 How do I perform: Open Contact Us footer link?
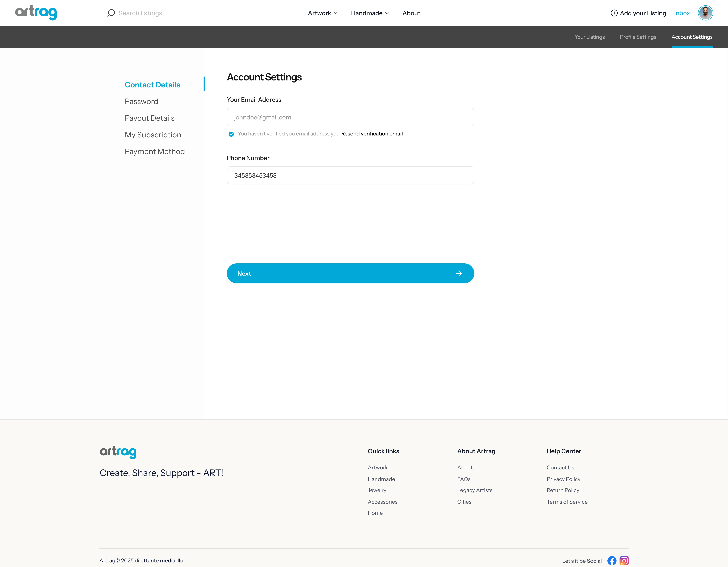point(560,467)
